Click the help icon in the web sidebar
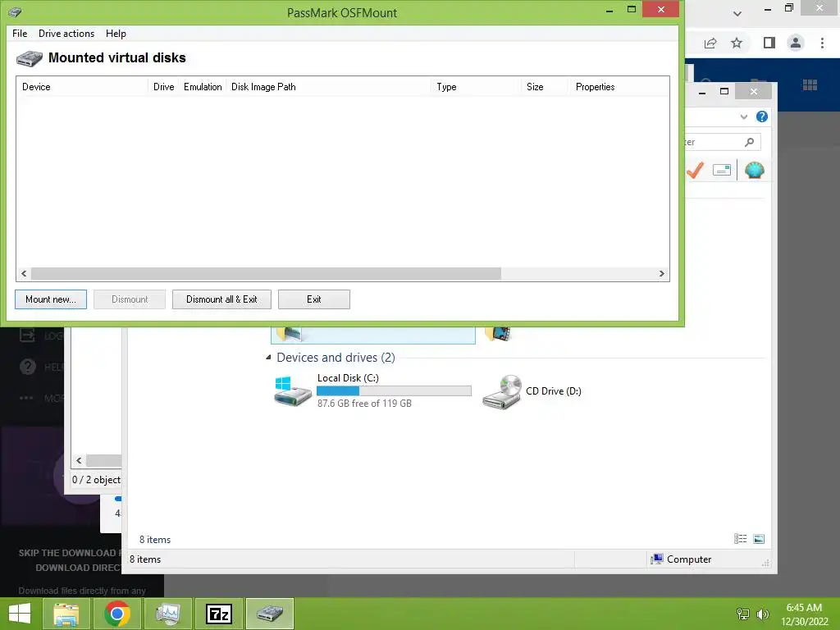Image resolution: width=840 pixels, height=630 pixels. (x=28, y=367)
